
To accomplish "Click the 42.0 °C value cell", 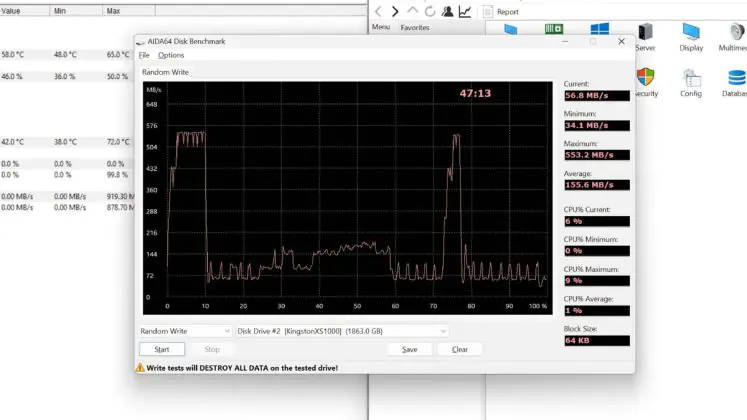I will (12, 142).
